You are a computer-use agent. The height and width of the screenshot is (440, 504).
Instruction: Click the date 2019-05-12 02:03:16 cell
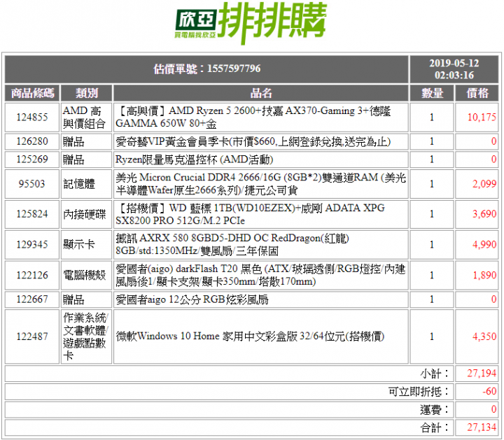coord(454,69)
